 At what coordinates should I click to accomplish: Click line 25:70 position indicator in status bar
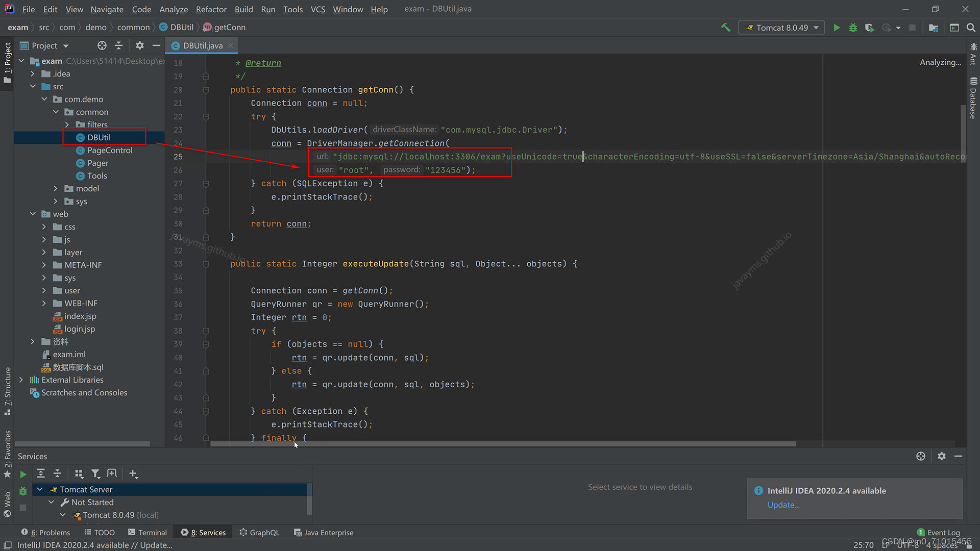click(x=863, y=545)
